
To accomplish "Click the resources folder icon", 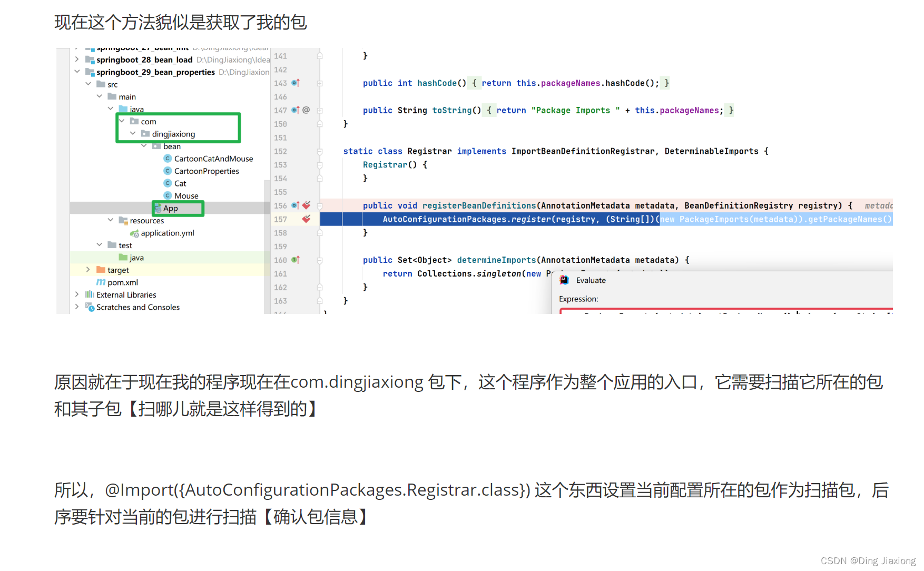I will click(123, 220).
